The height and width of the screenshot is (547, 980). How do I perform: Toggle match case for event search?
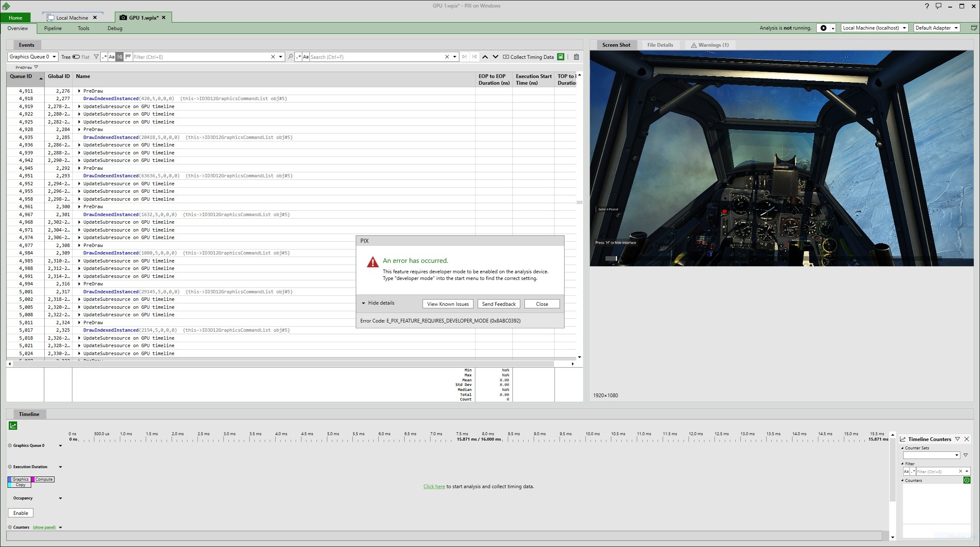[x=306, y=57]
